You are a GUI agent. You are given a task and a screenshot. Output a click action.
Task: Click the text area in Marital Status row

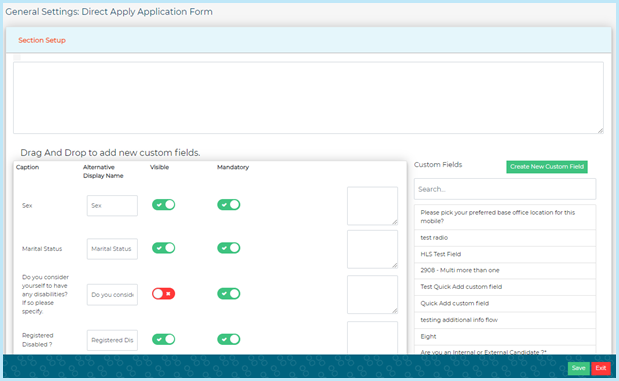pos(372,250)
